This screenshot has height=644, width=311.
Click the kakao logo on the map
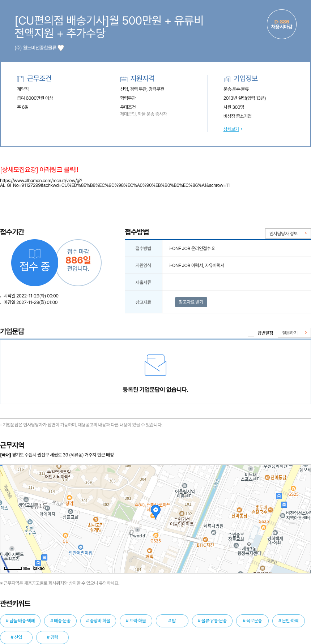click(39, 568)
